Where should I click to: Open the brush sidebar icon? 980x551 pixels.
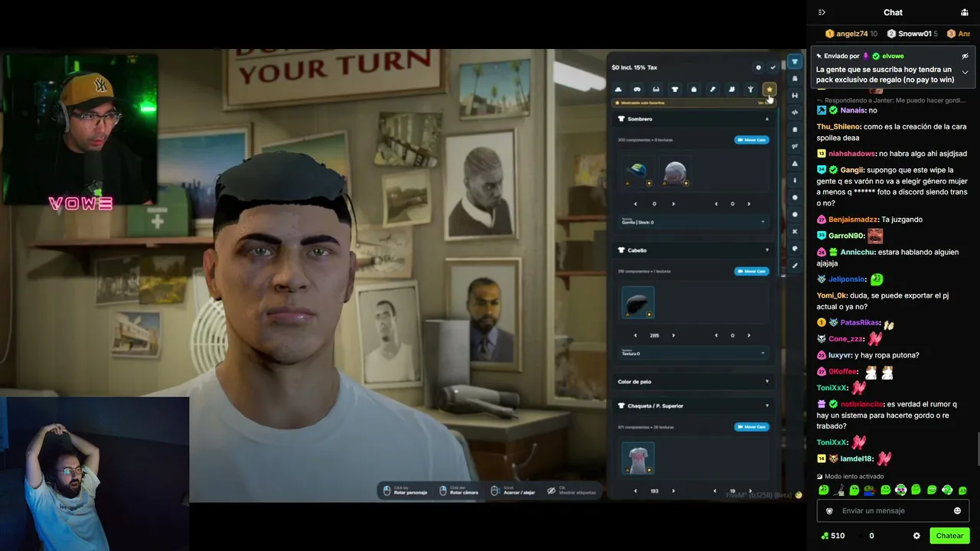pyautogui.click(x=795, y=266)
